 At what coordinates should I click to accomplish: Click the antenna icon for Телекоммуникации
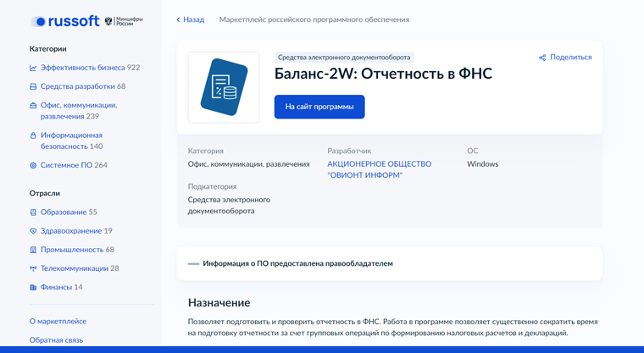pos(33,268)
